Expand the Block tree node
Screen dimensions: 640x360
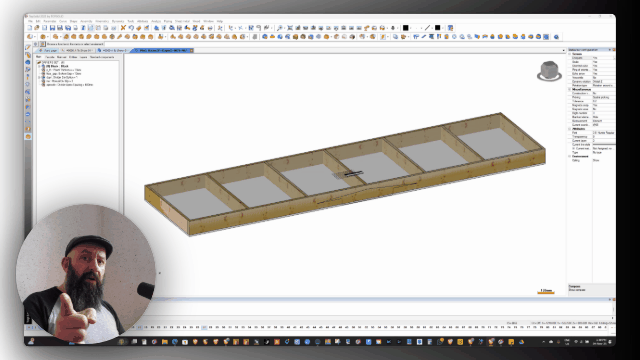click(x=39, y=66)
